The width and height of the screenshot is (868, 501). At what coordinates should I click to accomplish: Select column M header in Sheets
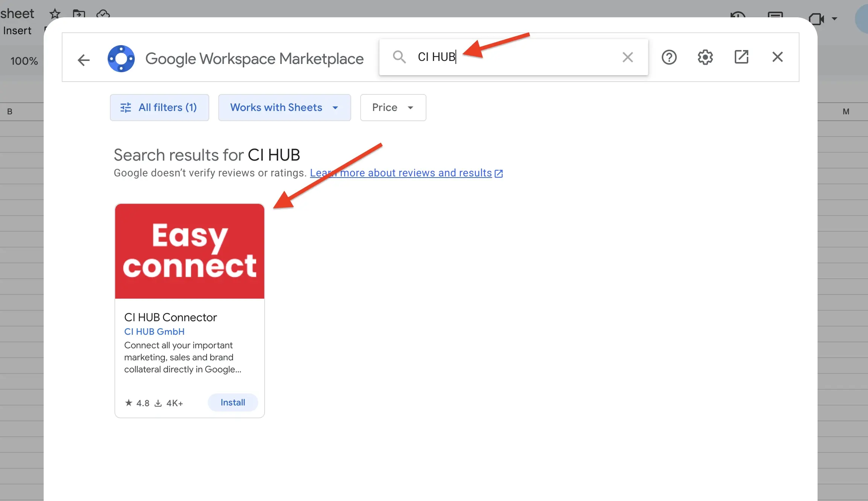(x=846, y=111)
